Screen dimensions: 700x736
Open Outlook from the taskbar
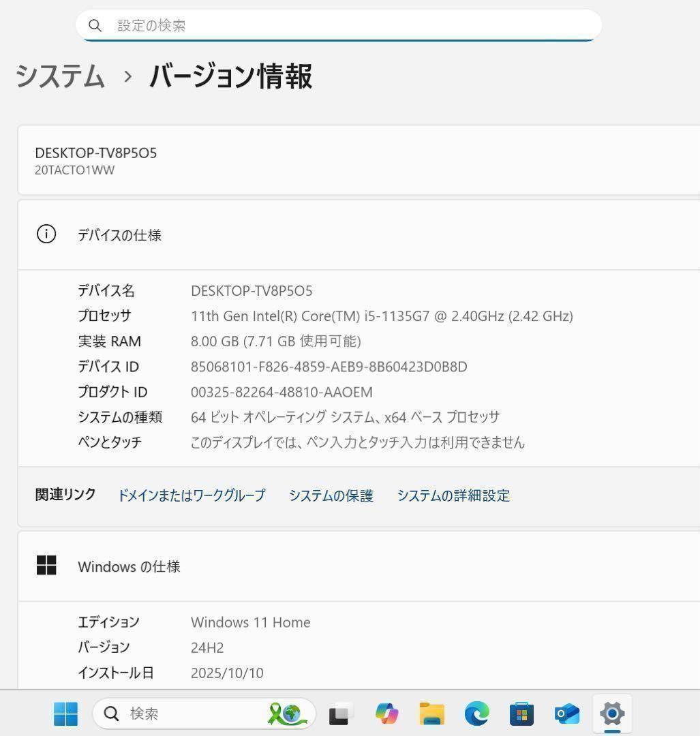coord(566,714)
